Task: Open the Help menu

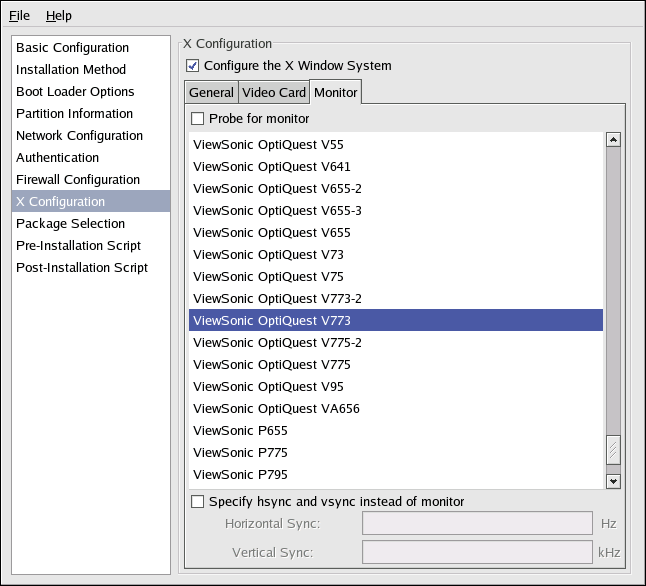Action: 59,16
